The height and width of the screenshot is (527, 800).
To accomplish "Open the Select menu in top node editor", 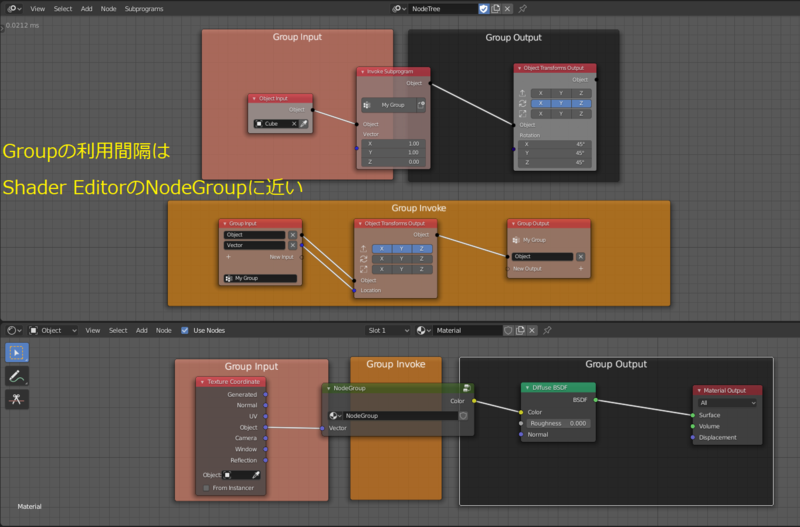I will pos(63,9).
